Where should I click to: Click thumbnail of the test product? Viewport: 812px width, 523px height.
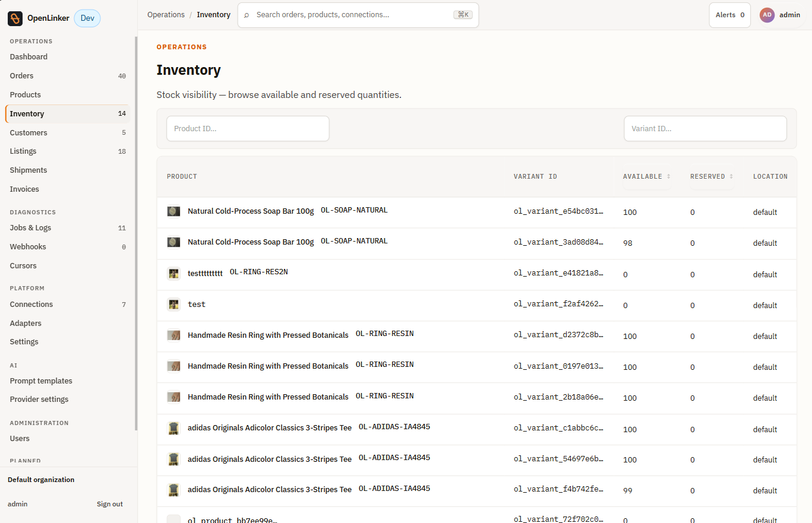tap(173, 305)
